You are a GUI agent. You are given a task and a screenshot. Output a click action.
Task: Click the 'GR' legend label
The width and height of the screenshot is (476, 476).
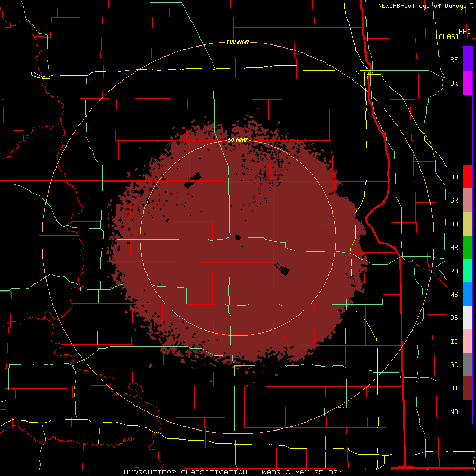[x=454, y=200]
